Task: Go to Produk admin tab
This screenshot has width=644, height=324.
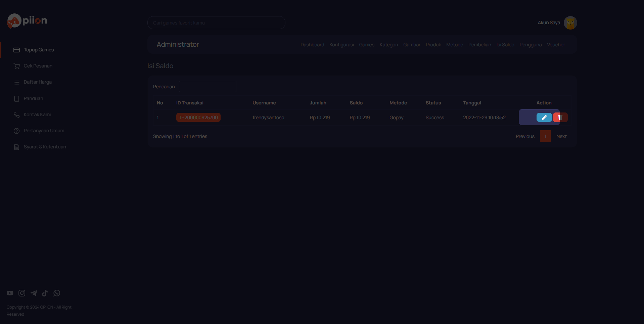Action: [x=433, y=45]
